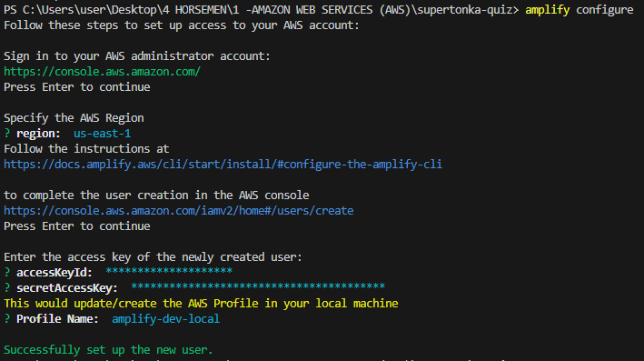
Task: Click the 'region:' prompt label
Action: click(x=38, y=134)
